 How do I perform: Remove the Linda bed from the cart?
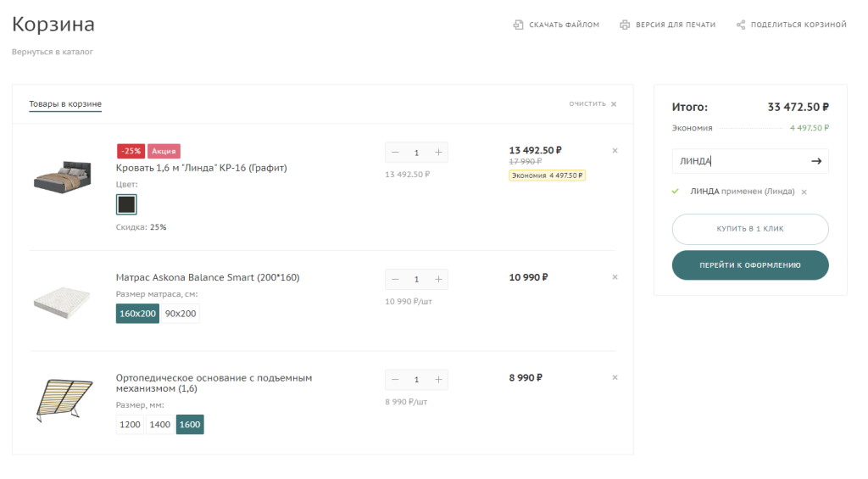click(x=615, y=151)
